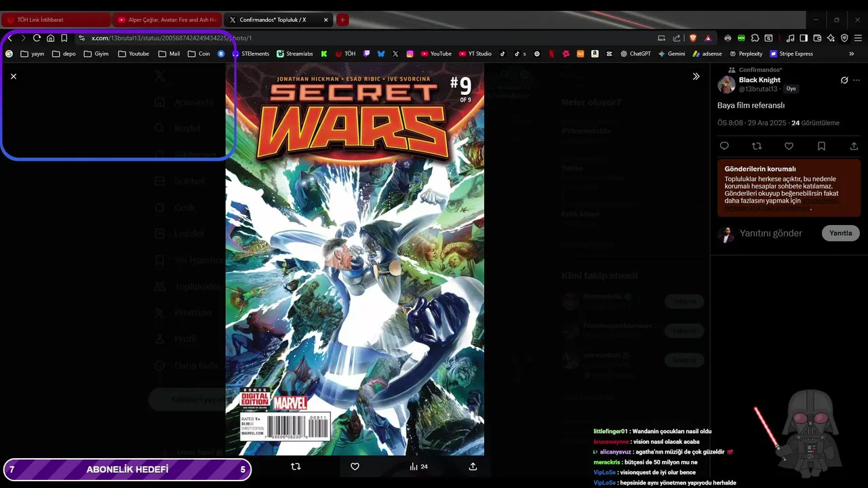Screen dimensions: 868x488
Task: Reload the current page
Action: pos(37,38)
